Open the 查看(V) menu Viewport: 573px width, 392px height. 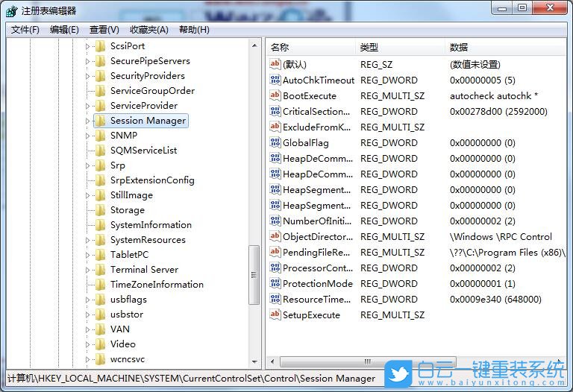point(104,30)
